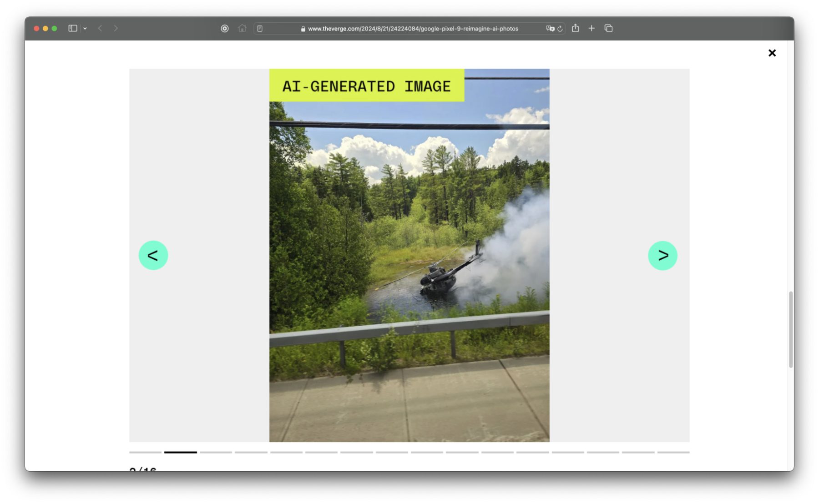
Task: Click the page's vertical scrollbar
Action: pyautogui.click(x=791, y=329)
